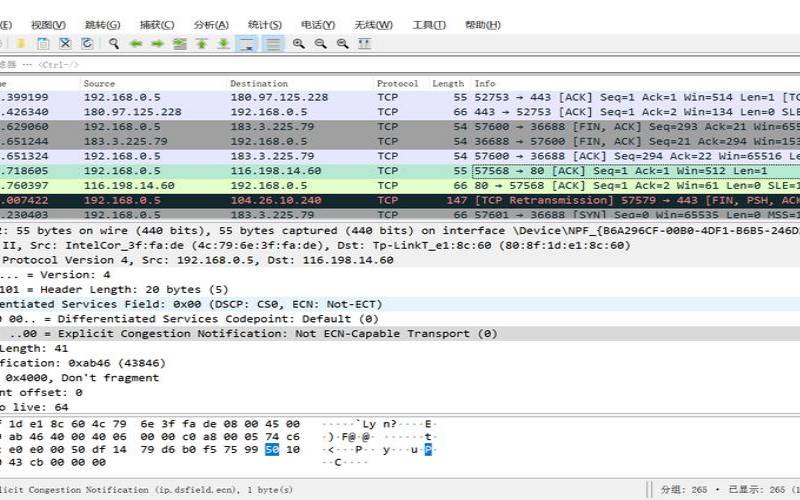The width and height of the screenshot is (800, 500).
Task: Toggle packet list colorization
Action: (273, 43)
